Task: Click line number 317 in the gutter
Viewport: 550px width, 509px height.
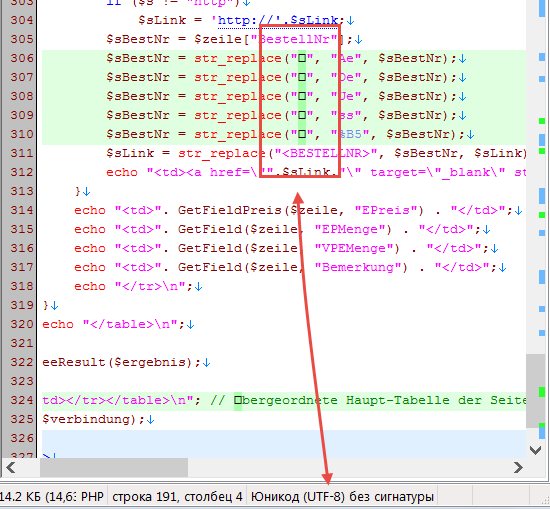Action: click(x=22, y=267)
